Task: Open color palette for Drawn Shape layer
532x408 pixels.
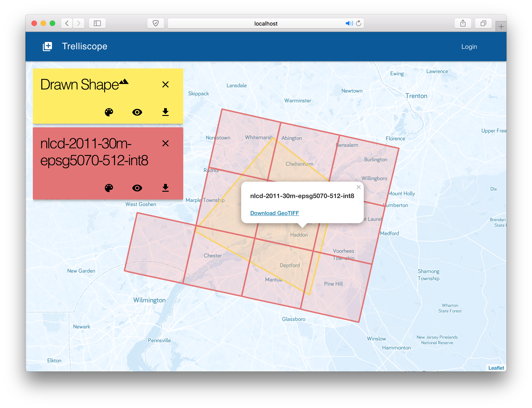Action: 109,112
